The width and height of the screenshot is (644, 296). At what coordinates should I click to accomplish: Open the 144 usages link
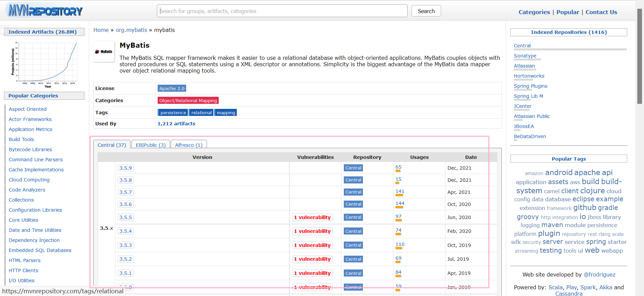point(400,203)
